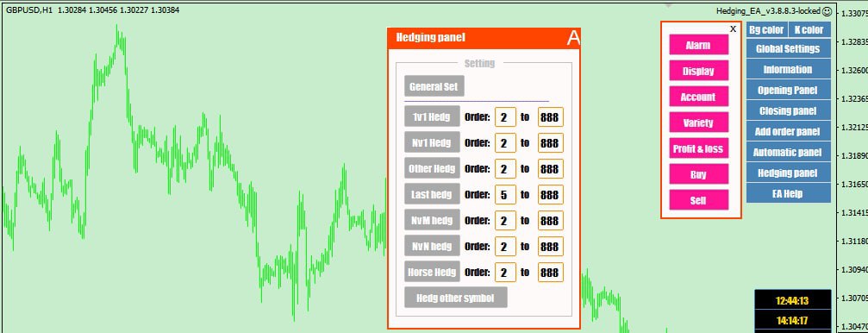868x333 pixels.
Task: Edit the Last hedg start order field showing 5
Action: tap(505, 194)
